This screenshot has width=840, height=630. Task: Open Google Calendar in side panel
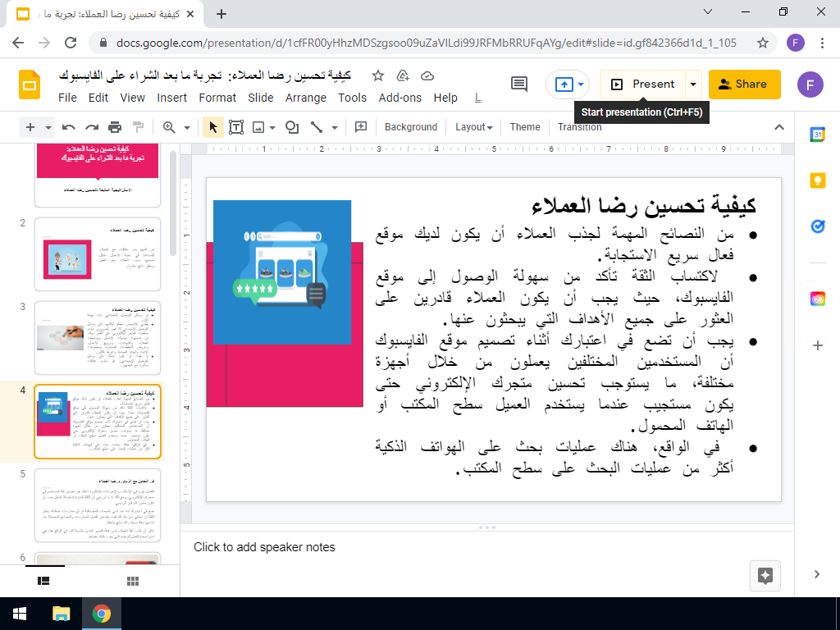[818, 135]
